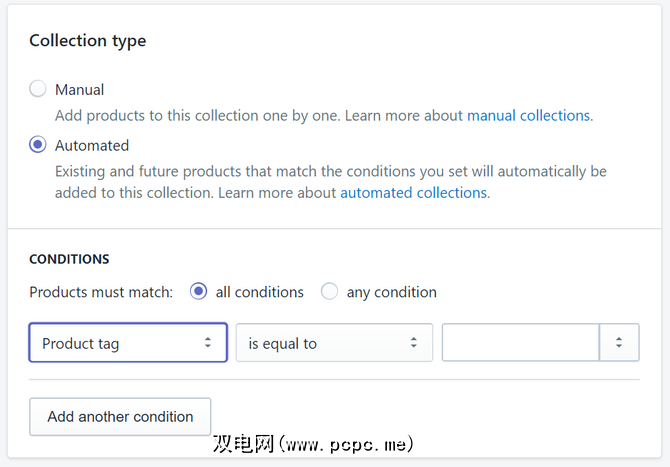Open the "automated collections" help link
This screenshot has width=670, height=467.
413,192
